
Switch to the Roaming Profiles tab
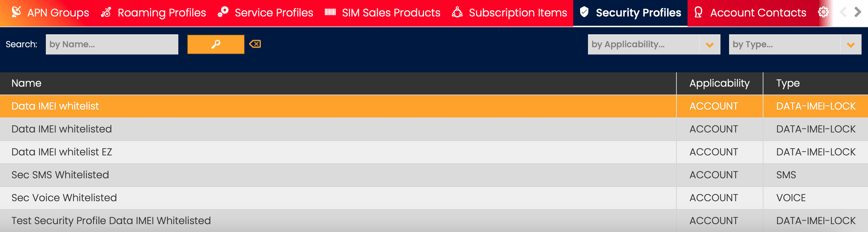(x=161, y=13)
